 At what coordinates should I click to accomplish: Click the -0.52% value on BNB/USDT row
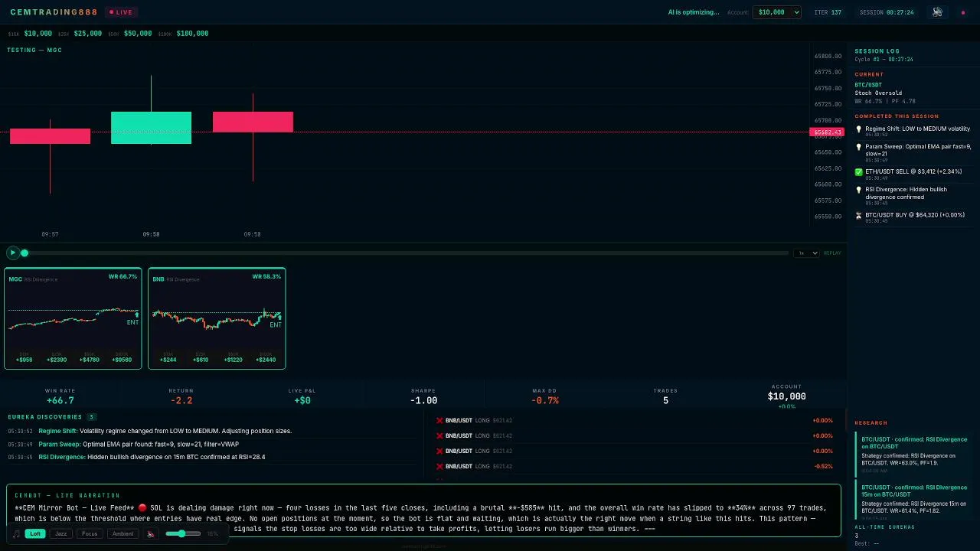(x=824, y=466)
